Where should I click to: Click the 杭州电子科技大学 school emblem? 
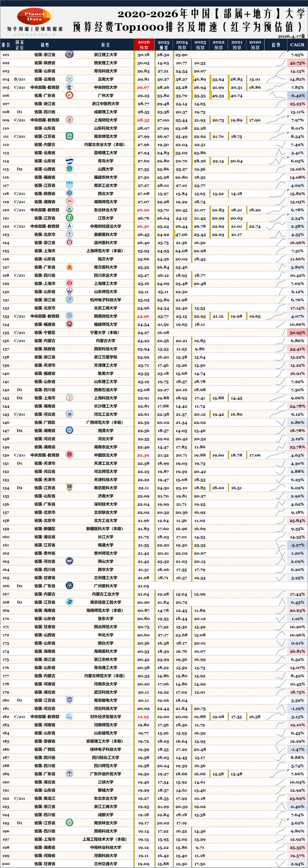pyautogui.click(x=69, y=300)
